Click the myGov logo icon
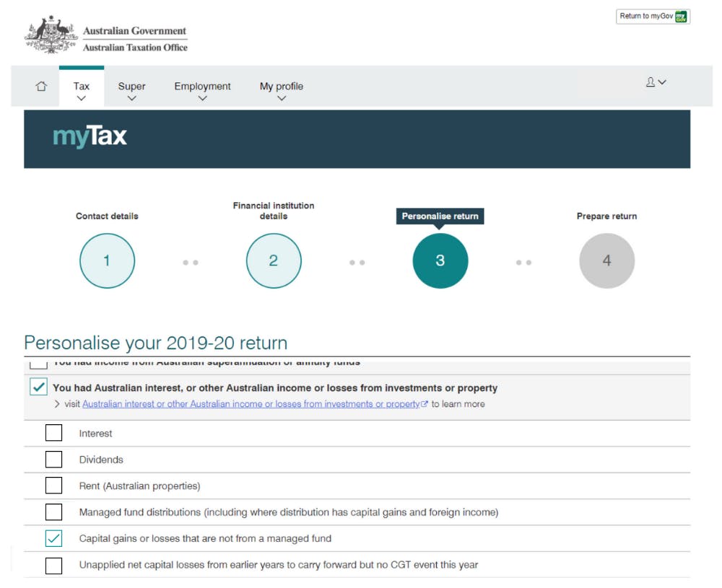722x588 pixels. pos(681,17)
